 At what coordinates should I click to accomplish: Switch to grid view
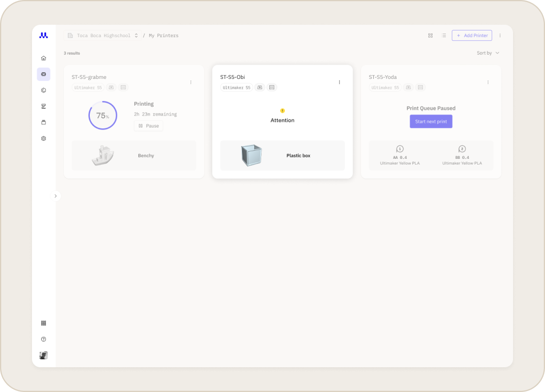[430, 36]
